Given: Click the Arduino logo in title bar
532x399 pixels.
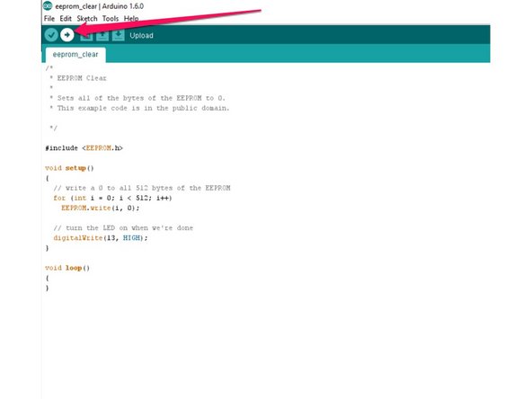Looking at the screenshot, I should [48, 5].
